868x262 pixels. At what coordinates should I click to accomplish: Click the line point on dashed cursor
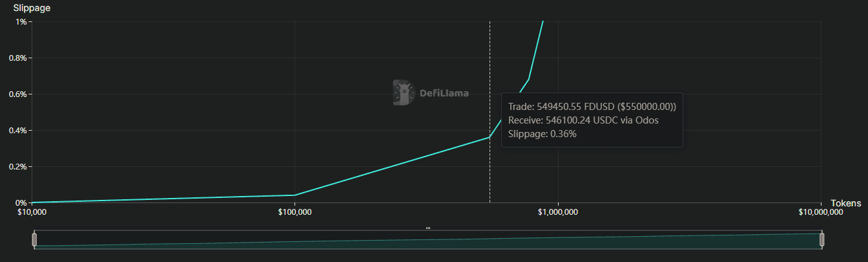[490, 137]
